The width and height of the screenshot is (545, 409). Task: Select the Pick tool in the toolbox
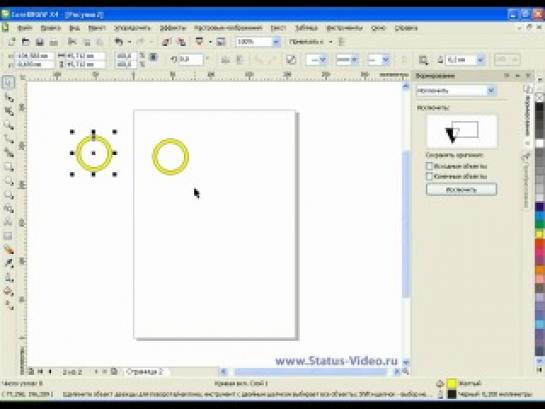pos(8,83)
